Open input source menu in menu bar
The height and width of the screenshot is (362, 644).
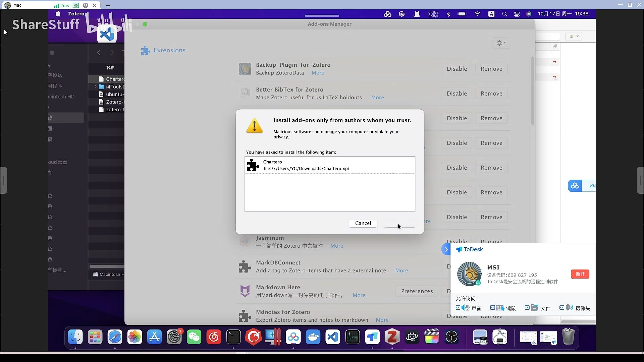(491, 14)
